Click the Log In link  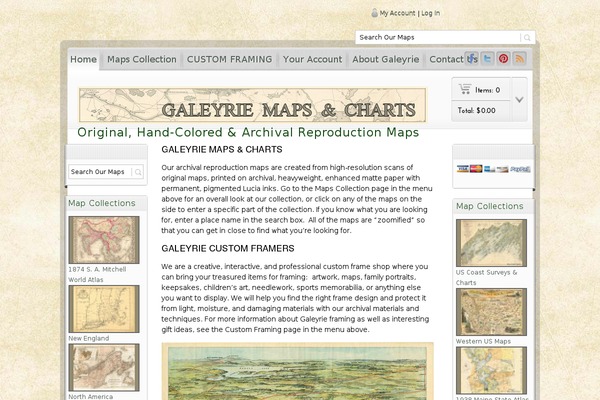point(430,13)
